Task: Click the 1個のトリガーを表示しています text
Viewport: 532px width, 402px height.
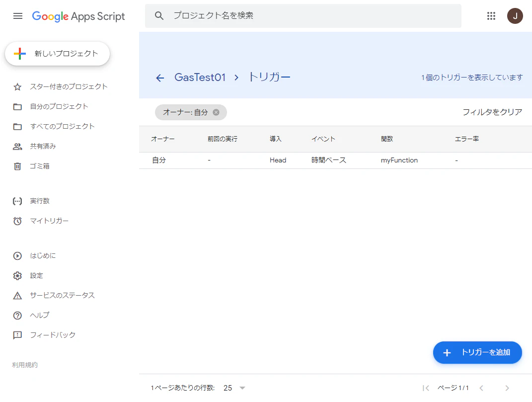Action: (x=472, y=78)
